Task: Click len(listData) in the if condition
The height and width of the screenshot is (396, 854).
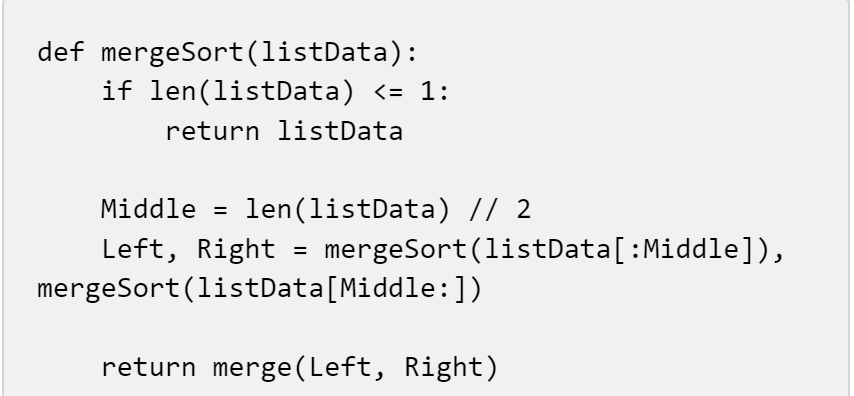Action: [252, 92]
